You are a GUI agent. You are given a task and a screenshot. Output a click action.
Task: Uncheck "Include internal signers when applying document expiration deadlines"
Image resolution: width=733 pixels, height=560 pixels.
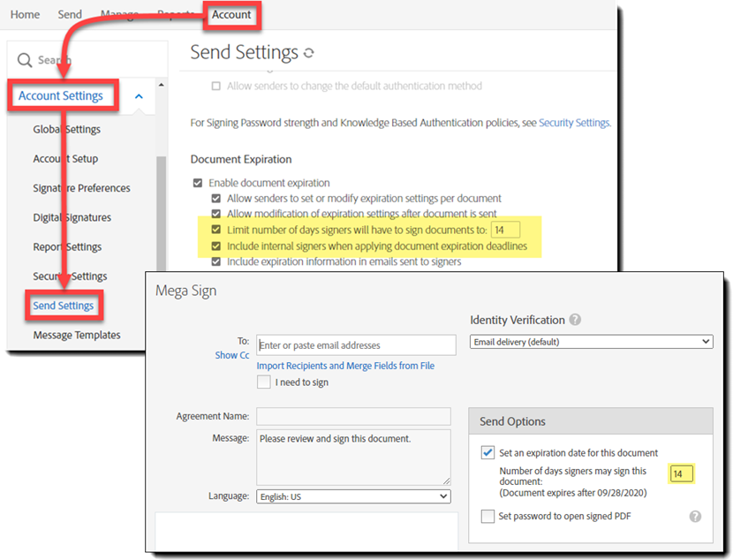(x=215, y=246)
